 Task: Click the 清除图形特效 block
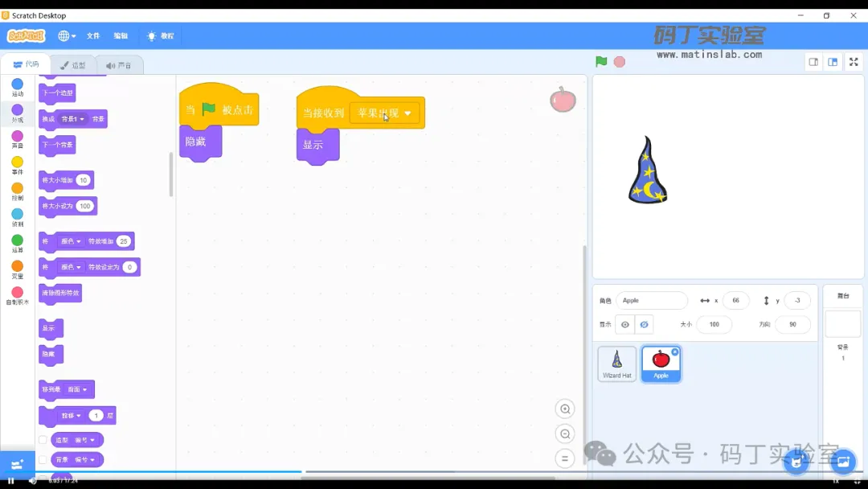coord(60,293)
